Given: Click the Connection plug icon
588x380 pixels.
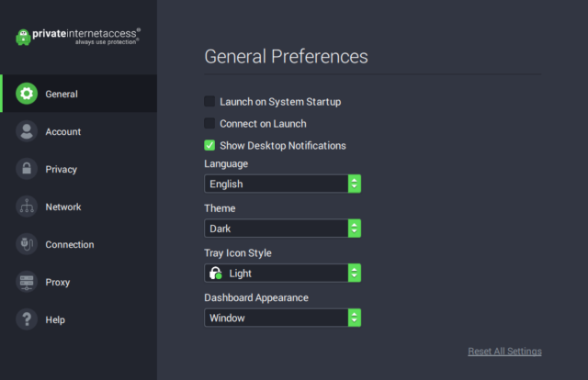Looking at the screenshot, I should pyautogui.click(x=27, y=244).
